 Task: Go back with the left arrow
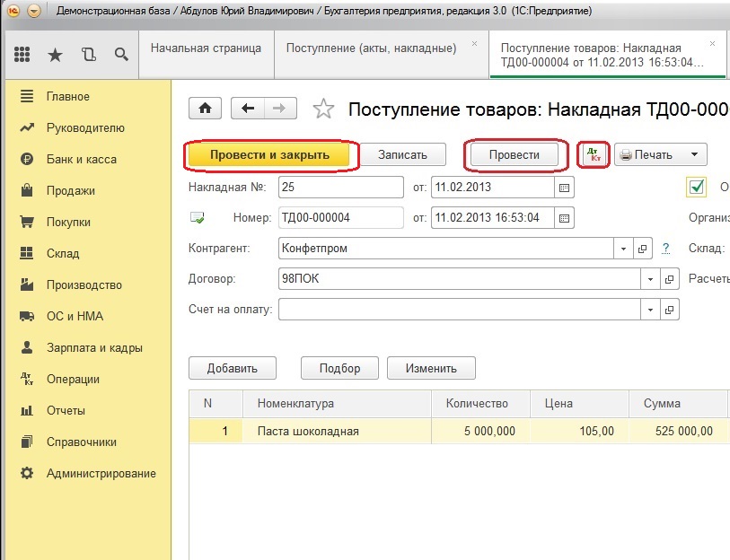(248, 109)
